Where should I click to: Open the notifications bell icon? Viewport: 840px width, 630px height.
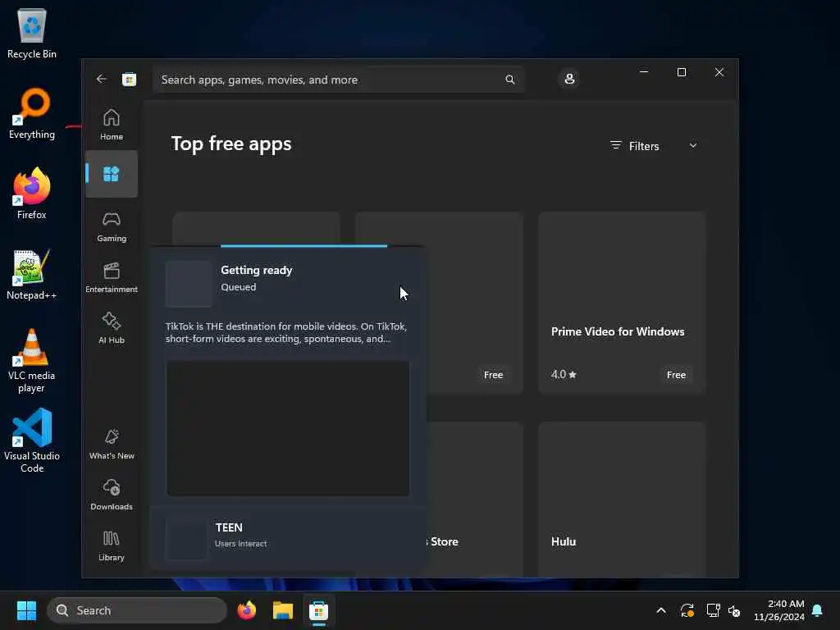(x=817, y=610)
